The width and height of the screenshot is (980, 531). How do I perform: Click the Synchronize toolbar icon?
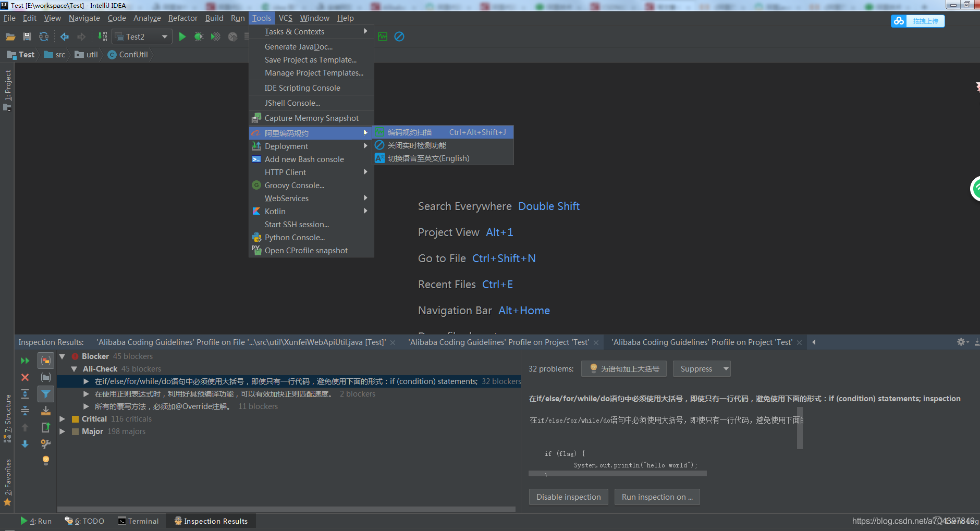pos(44,37)
